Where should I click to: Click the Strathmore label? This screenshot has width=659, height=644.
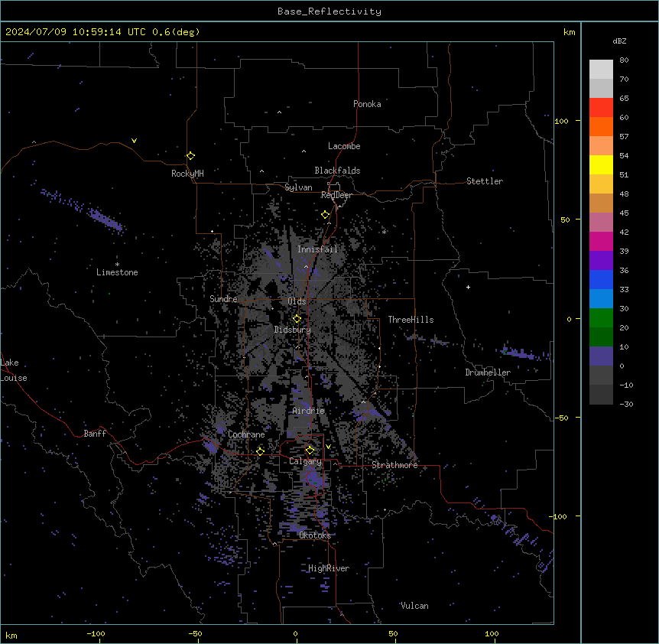coord(394,465)
